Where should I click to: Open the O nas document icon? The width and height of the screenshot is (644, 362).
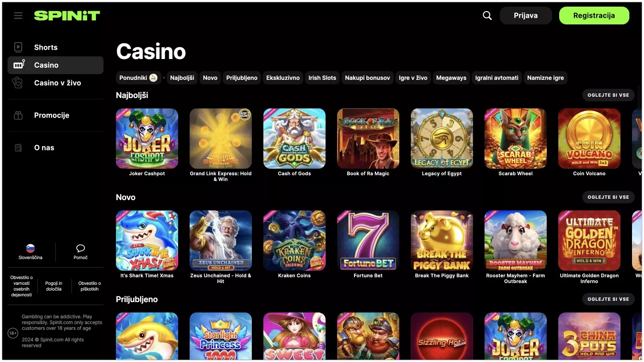point(18,148)
